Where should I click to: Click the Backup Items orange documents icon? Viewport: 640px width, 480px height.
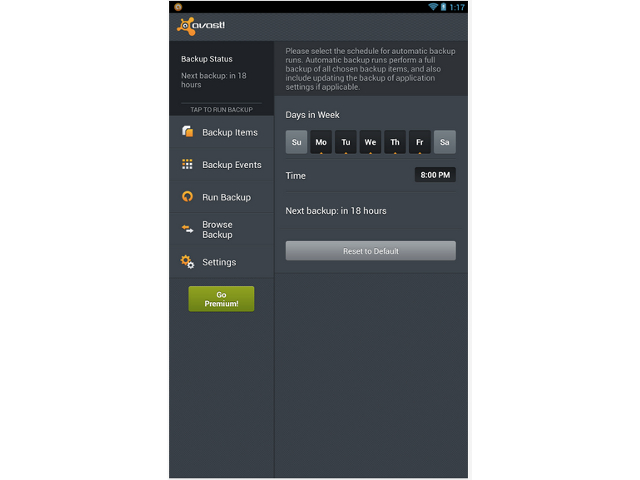tap(187, 131)
